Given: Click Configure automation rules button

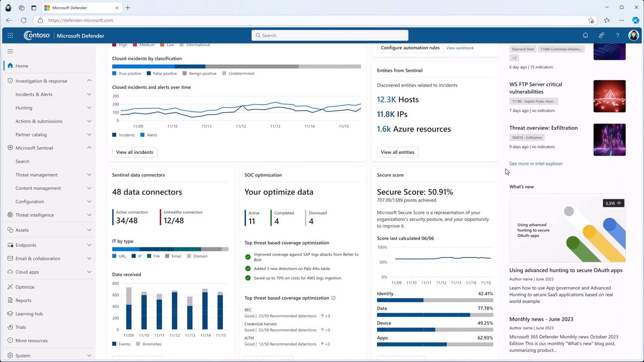Looking at the screenshot, I should click(410, 48).
